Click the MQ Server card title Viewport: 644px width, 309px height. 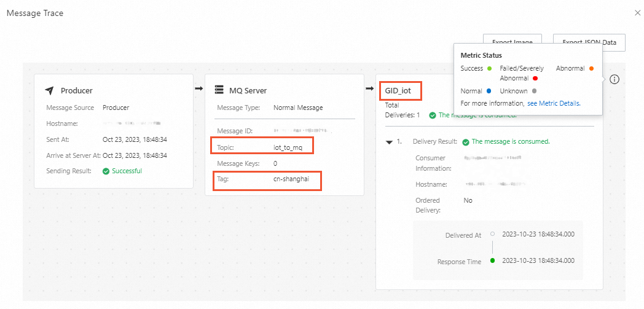(x=248, y=91)
